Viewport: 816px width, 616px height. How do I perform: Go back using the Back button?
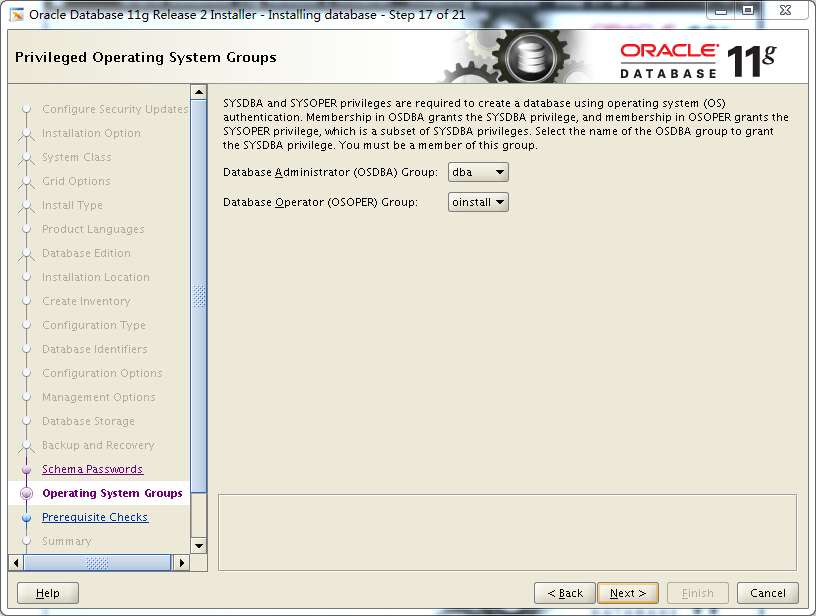point(564,592)
